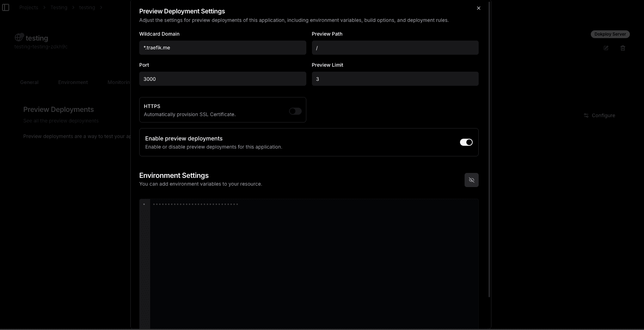Click inside the environment variables editor
The height and width of the screenshot is (330, 644).
(x=314, y=261)
